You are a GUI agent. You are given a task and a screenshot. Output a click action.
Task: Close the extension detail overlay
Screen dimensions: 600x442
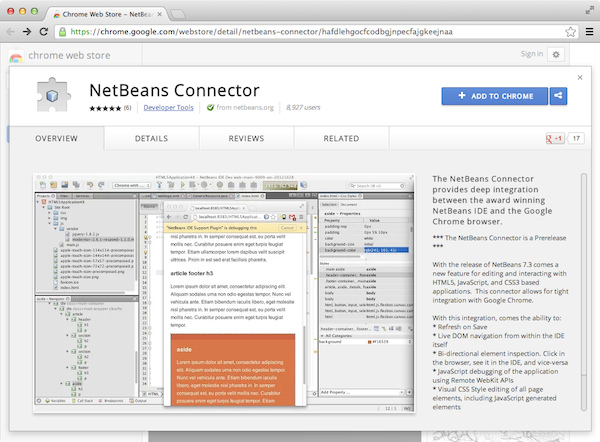580,76
